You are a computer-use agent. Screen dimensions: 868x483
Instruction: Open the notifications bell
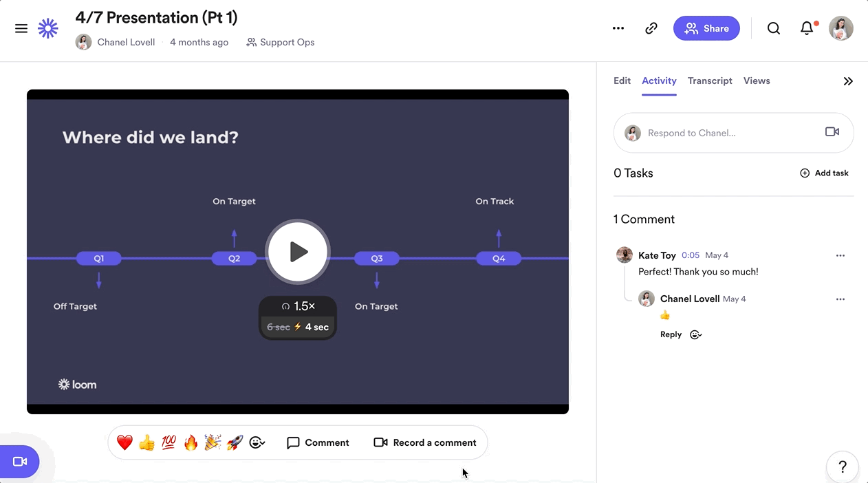tap(807, 28)
